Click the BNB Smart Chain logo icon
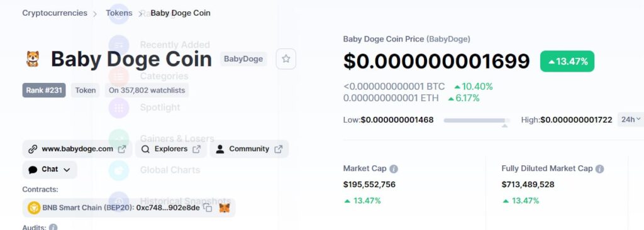Image resolution: width=644 pixels, height=230 pixels. [34, 208]
